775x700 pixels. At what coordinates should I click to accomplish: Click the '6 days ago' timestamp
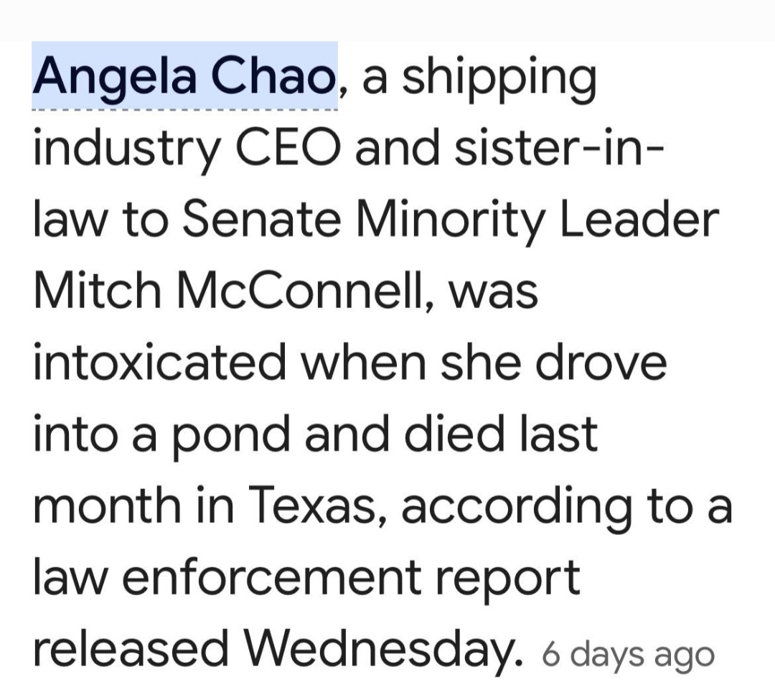[629, 655]
